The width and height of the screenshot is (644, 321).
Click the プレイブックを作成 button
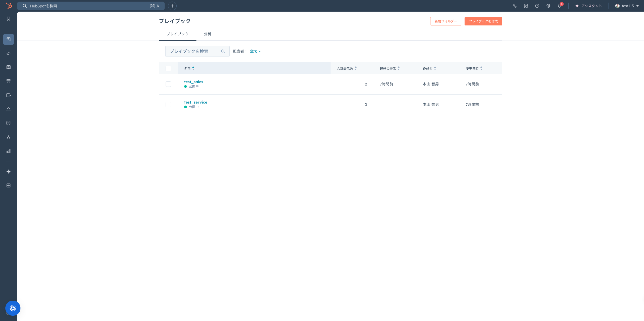(483, 21)
